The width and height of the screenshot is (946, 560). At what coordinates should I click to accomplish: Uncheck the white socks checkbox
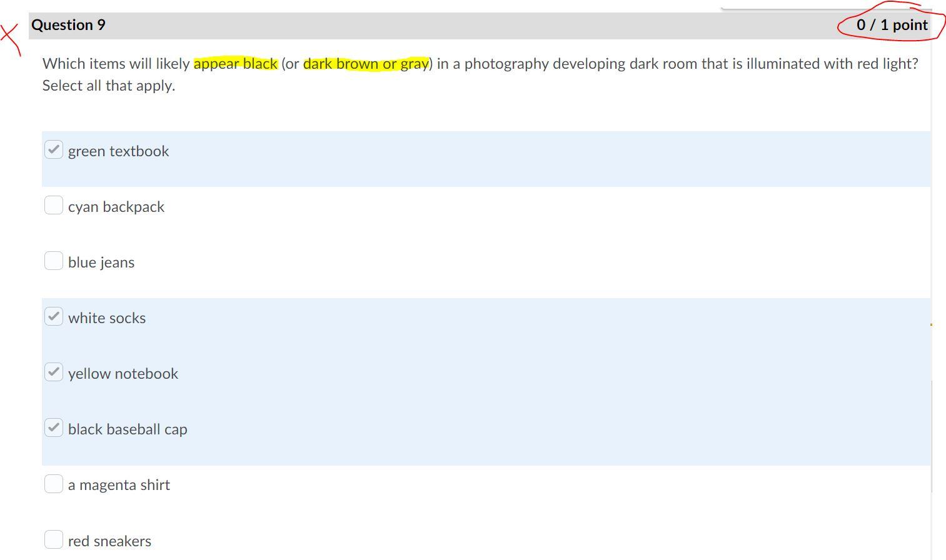(x=54, y=316)
